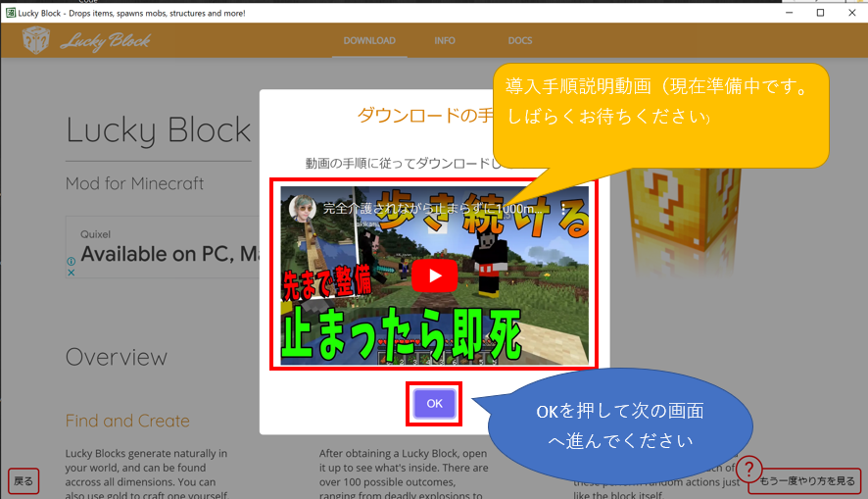This screenshot has height=499, width=868.
Task: Click the red question mark help icon
Action: (749, 469)
